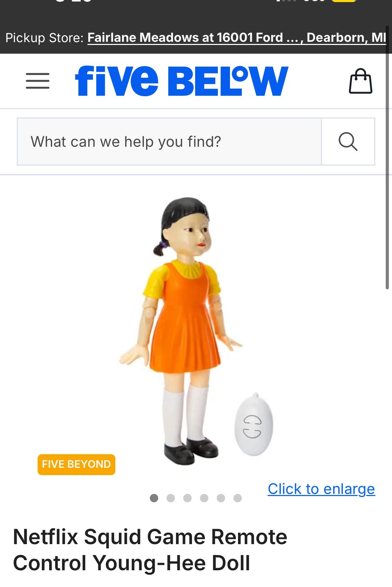Focus the 'What can we help you find?' field

(169, 142)
